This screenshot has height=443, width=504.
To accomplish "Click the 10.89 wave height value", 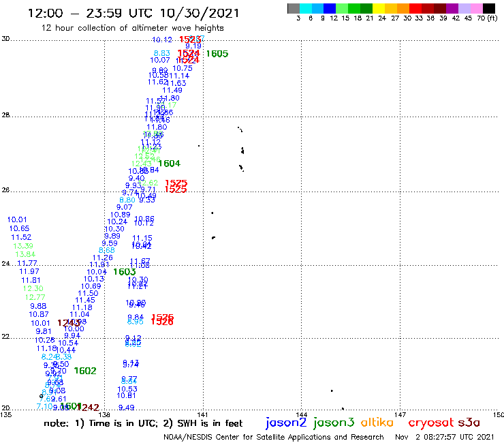I will coord(121,215).
